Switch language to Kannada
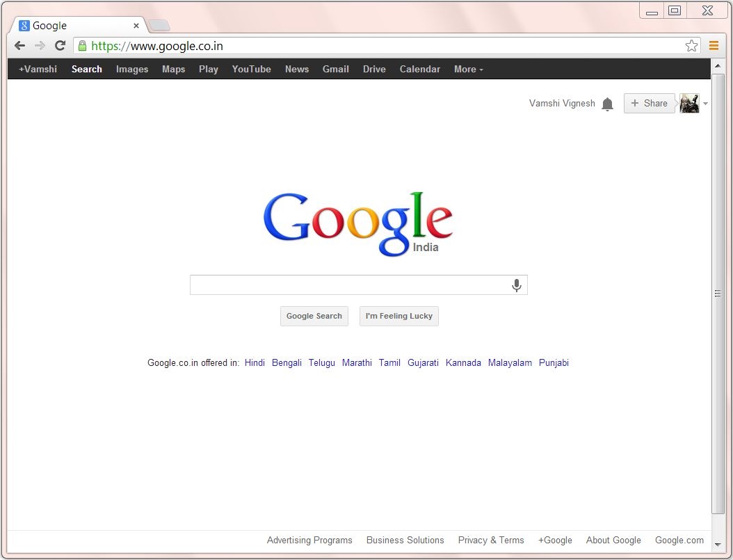The width and height of the screenshot is (733, 560). [x=463, y=362]
